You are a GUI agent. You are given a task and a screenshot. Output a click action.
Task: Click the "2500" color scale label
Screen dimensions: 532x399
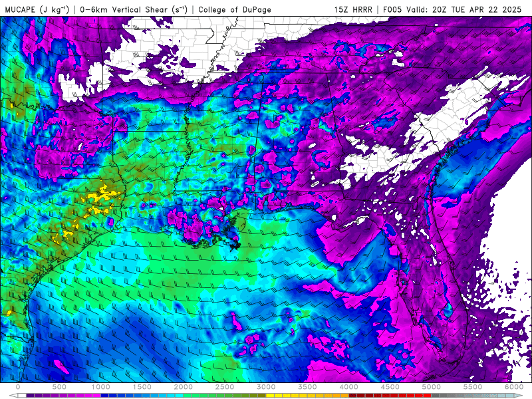225,387
